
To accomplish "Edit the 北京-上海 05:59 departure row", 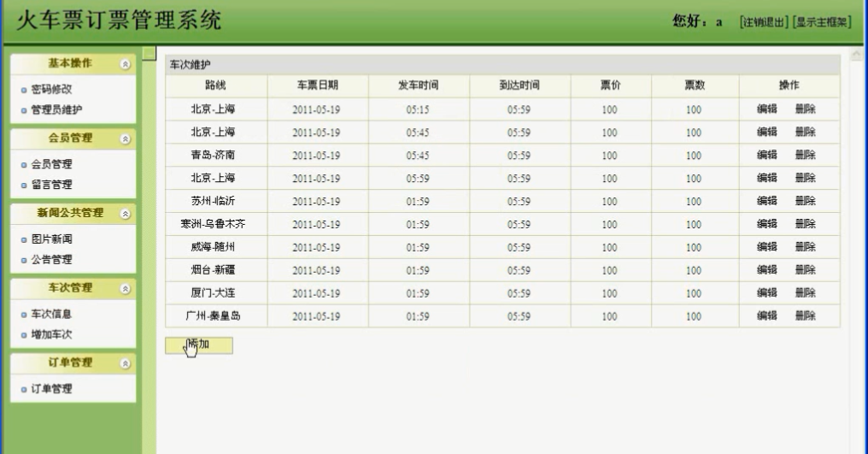I will pos(766,178).
